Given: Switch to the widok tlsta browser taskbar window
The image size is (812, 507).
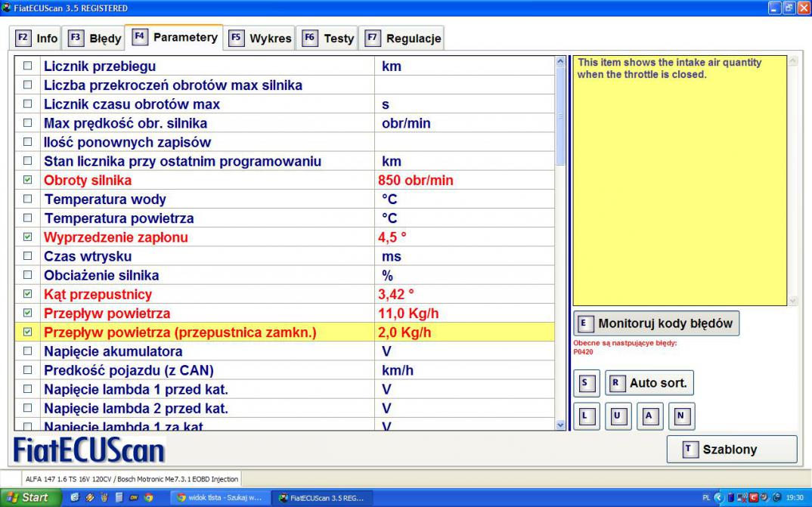Looking at the screenshot, I should point(219,498).
